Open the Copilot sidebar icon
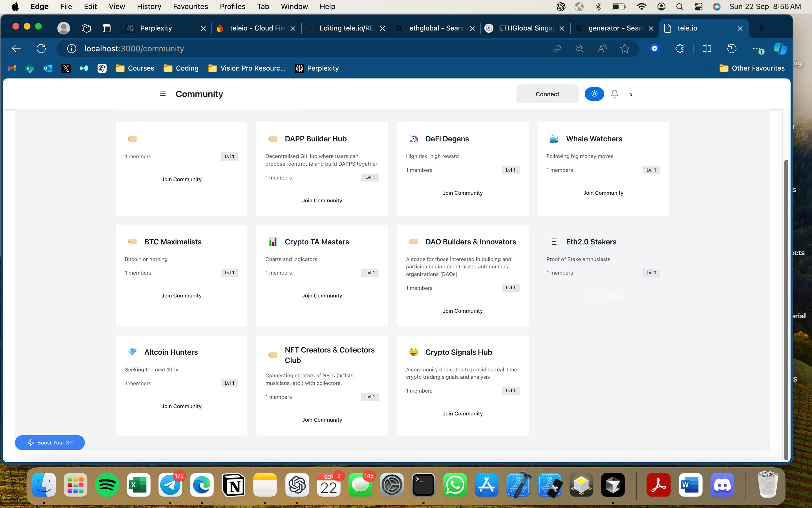812x508 pixels. (780, 48)
